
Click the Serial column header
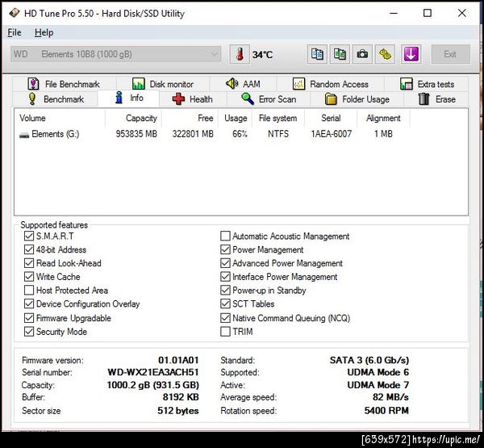coord(331,118)
